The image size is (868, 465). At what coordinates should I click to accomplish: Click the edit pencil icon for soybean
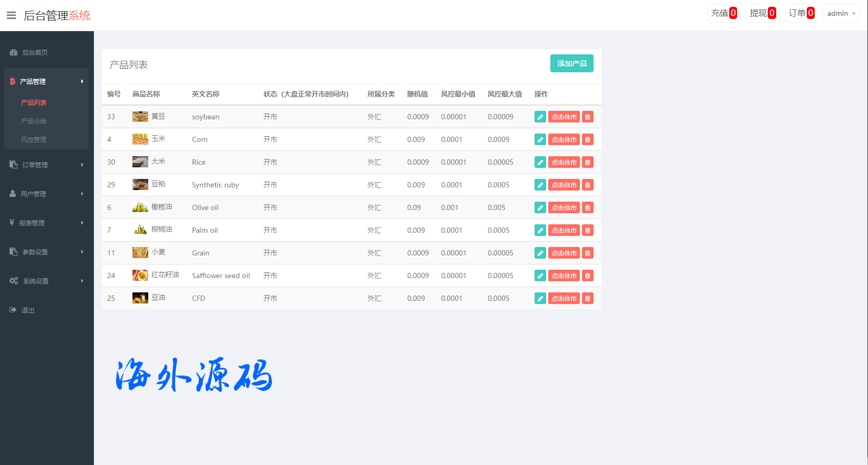[540, 117]
